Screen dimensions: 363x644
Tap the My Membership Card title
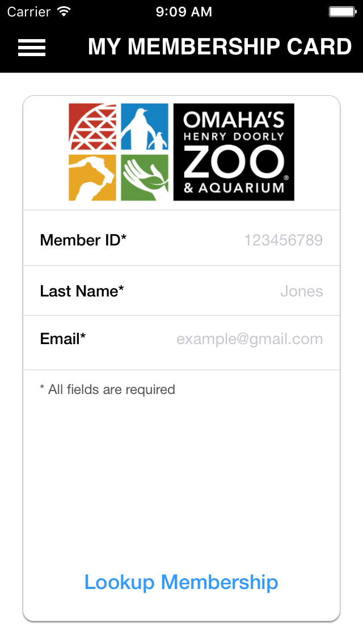pos(220,47)
